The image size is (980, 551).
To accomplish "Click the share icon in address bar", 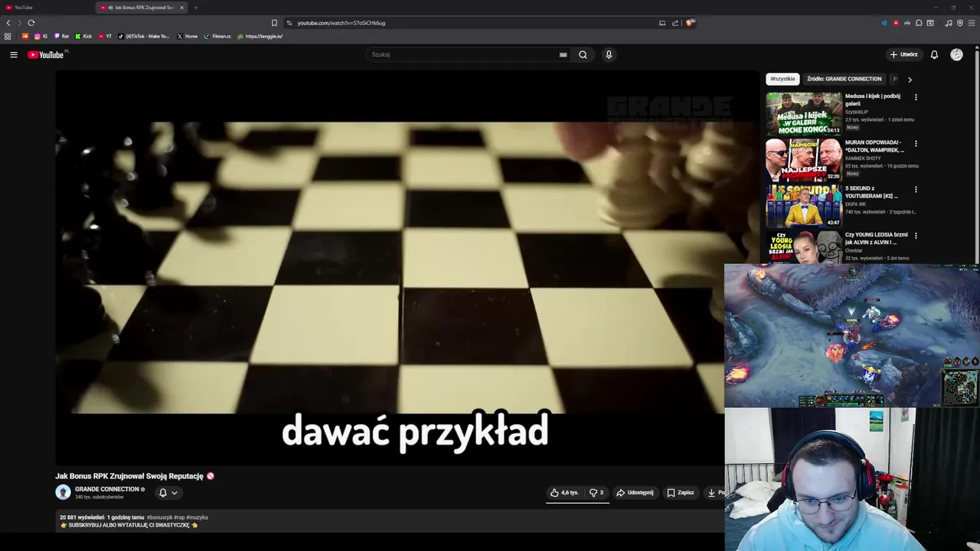I will coord(675,23).
